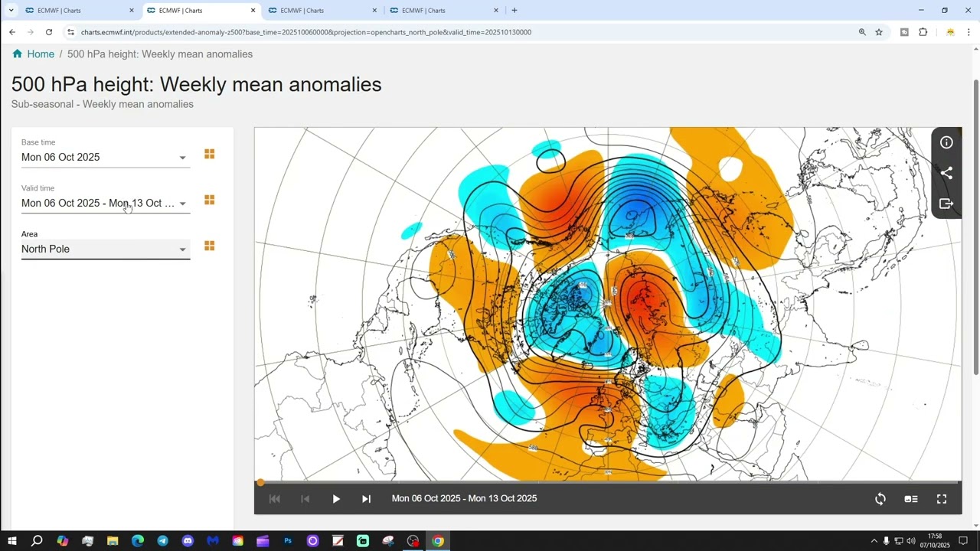
Task: Open the grid view beside Valid time
Action: 209,201
